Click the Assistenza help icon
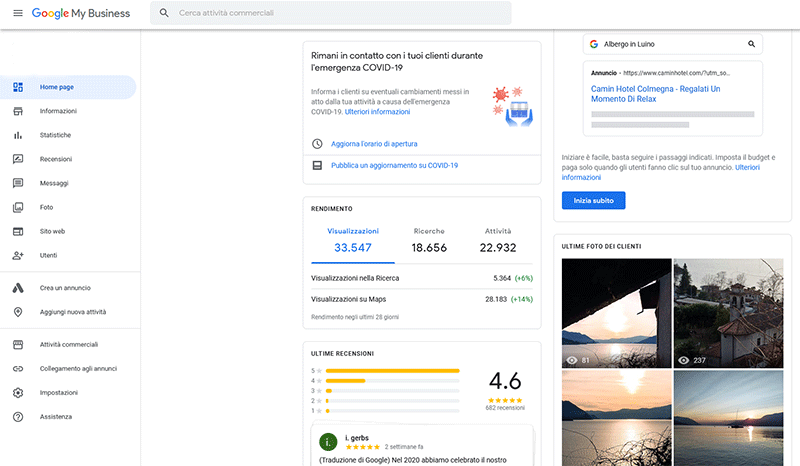800x466 pixels. 18,417
